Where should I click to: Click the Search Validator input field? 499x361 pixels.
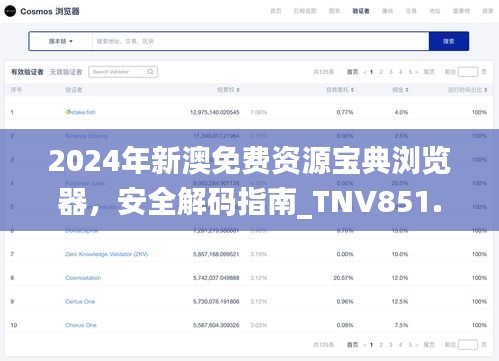pyautogui.click(x=123, y=72)
